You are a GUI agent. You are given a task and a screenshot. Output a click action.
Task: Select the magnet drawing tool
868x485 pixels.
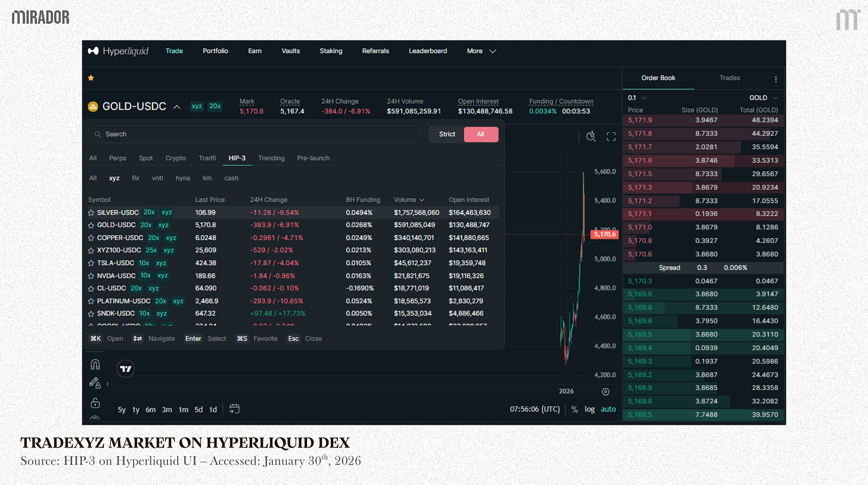[95, 364]
